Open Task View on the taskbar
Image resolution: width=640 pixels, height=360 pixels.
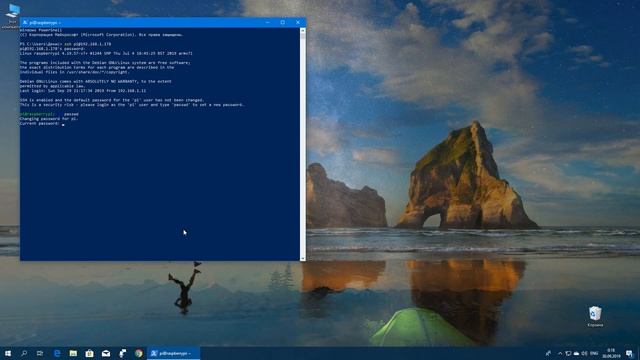point(40,353)
